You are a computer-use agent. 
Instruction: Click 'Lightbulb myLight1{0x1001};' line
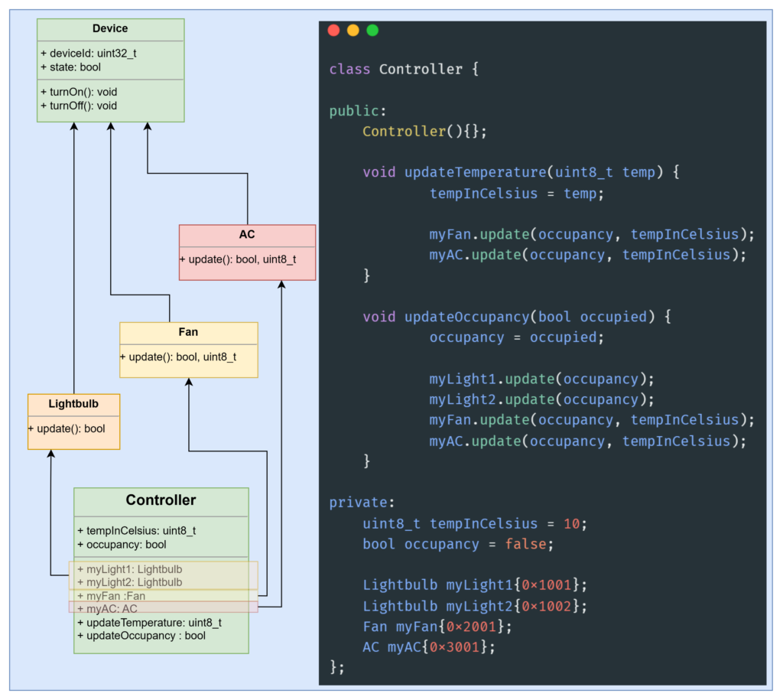pos(475,585)
